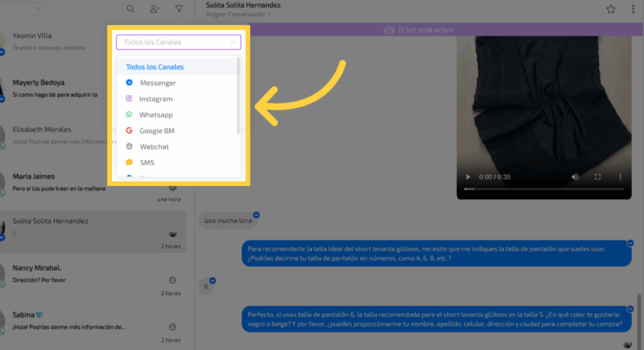Expand the Asignar Conversación dropdown
The image size is (644, 350).
click(x=238, y=14)
